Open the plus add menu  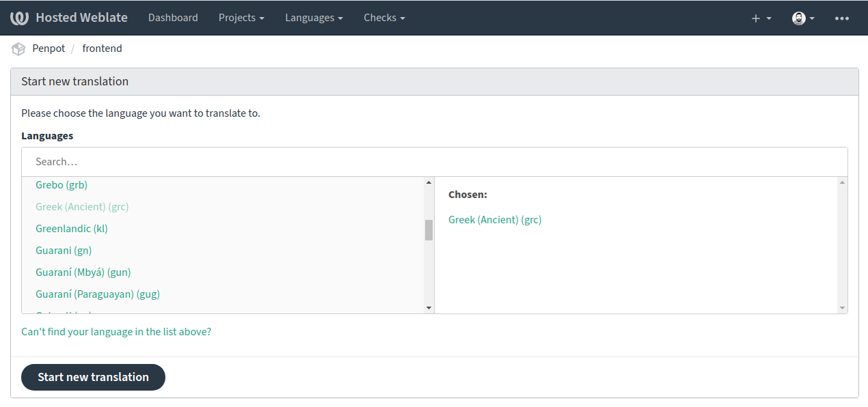click(761, 18)
